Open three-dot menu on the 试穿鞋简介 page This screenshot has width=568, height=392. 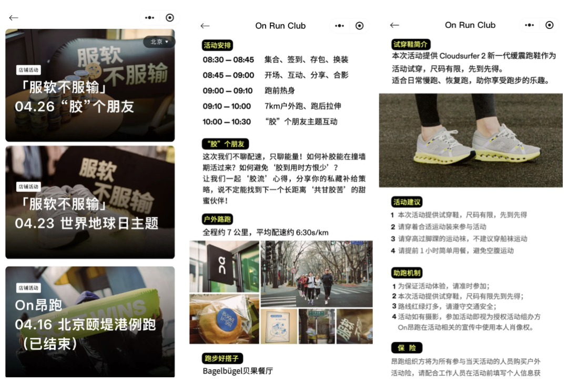click(x=529, y=25)
